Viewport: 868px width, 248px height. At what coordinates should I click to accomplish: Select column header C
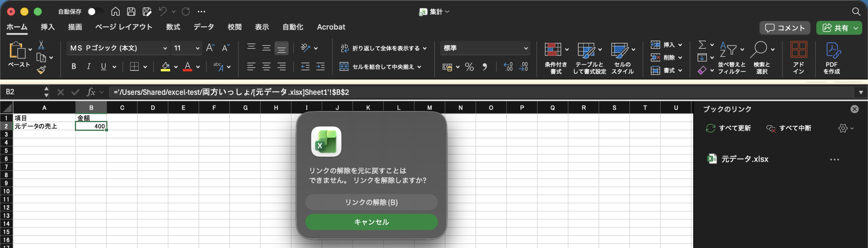122,108
